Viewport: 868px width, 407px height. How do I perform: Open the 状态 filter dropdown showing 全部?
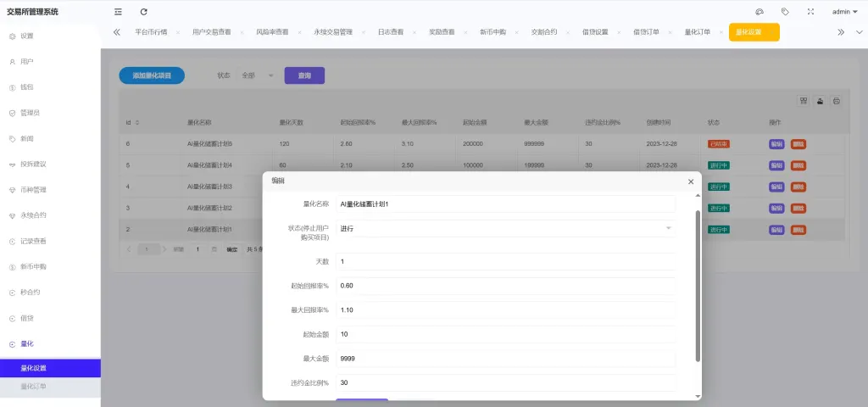[257, 75]
